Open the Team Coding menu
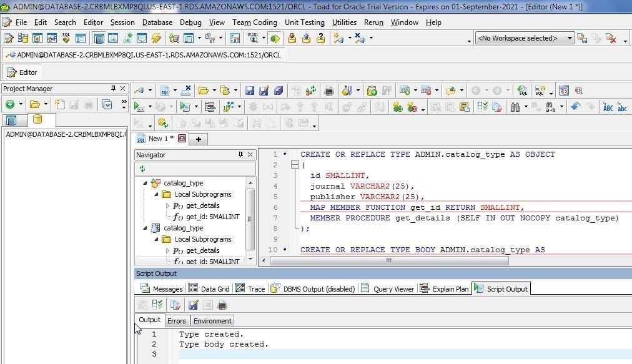 pyautogui.click(x=254, y=22)
